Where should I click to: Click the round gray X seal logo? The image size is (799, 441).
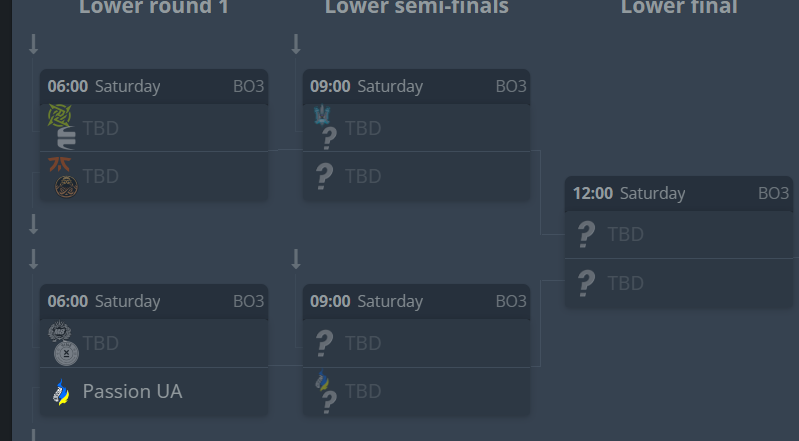point(66,353)
